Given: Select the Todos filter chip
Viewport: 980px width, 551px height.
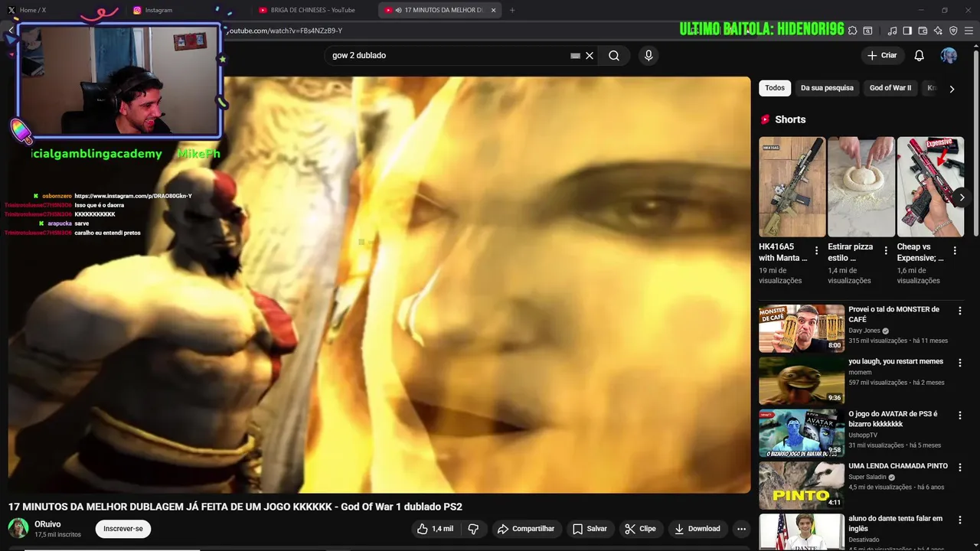Looking at the screenshot, I should pos(775,88).
